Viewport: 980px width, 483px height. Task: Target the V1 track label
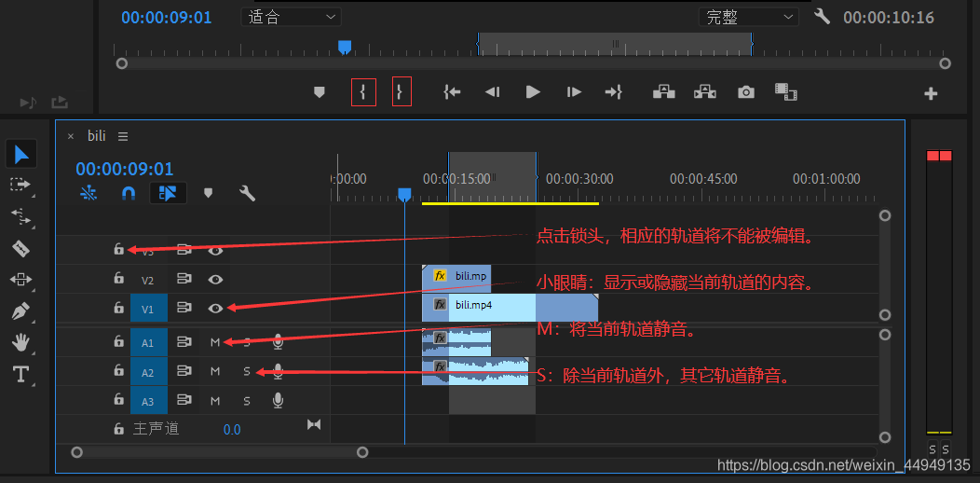click(149, 309)
